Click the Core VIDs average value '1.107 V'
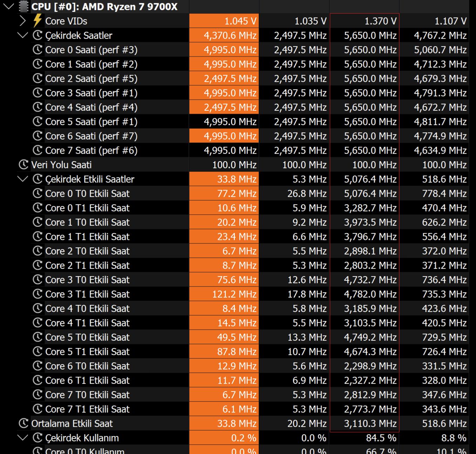This screenshot has width=476, height=454. (x=451, y=21)
